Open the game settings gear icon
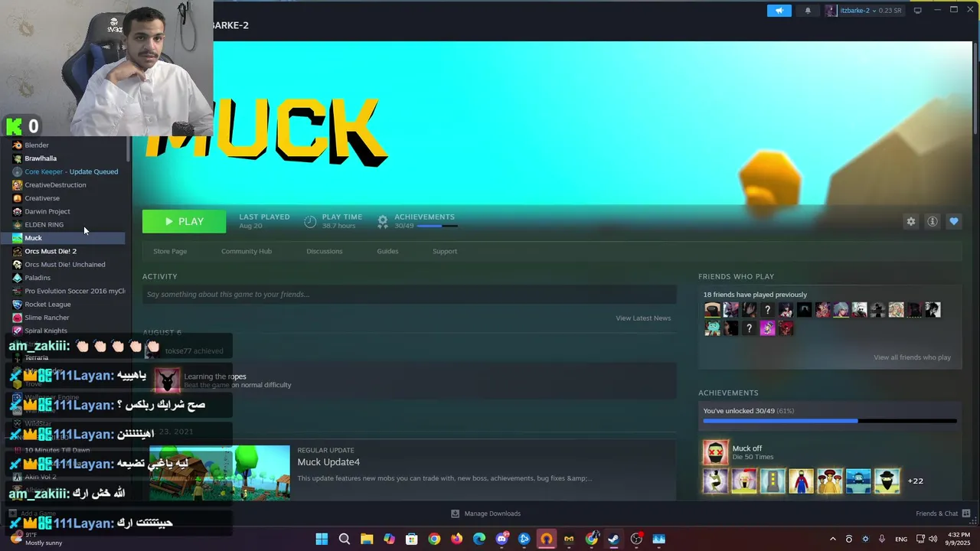Viewport: 980px width, 551px height. pos(911,221)
